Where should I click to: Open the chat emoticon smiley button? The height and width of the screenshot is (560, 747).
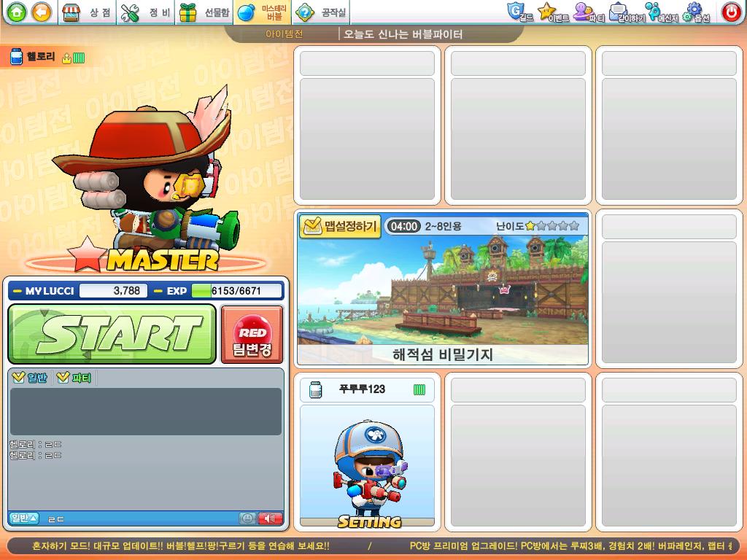[247, 518]
